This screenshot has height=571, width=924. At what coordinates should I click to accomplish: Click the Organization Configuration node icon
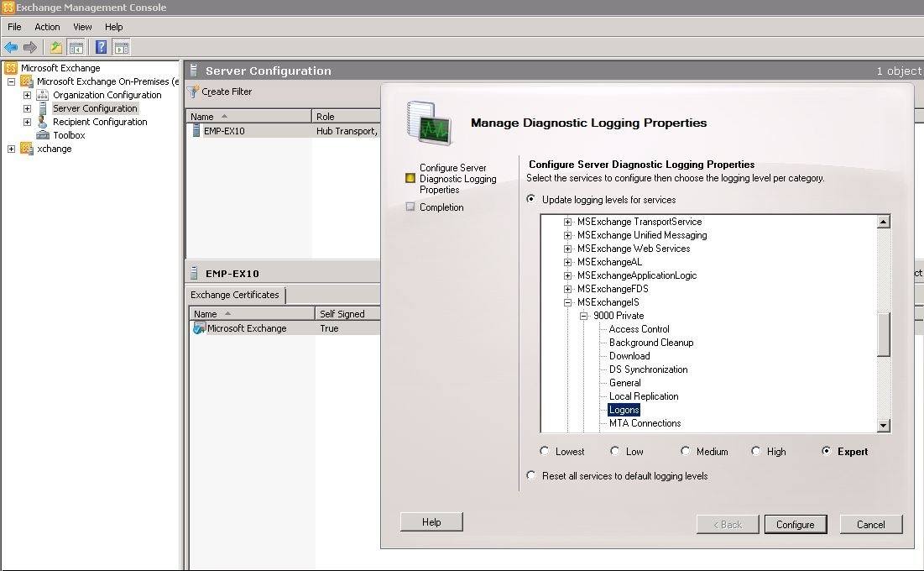[x=43, y=95]
